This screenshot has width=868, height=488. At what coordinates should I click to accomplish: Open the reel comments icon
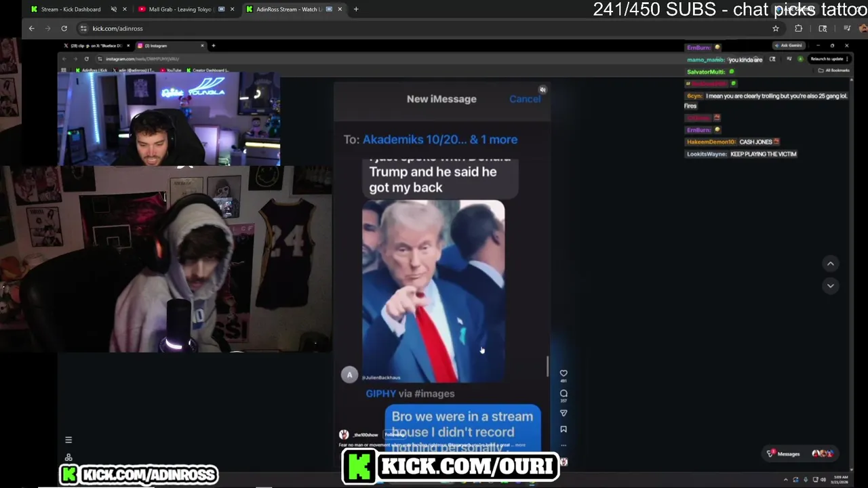pos(564,394)
